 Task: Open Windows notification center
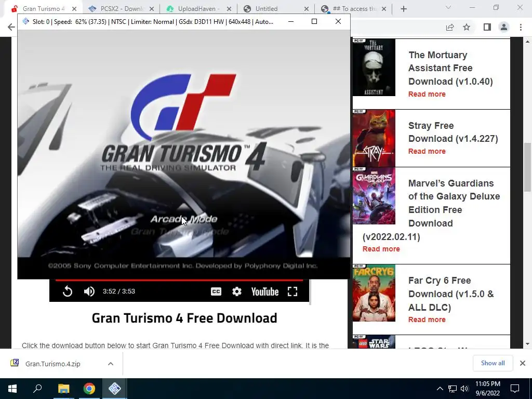coord(515,389)
